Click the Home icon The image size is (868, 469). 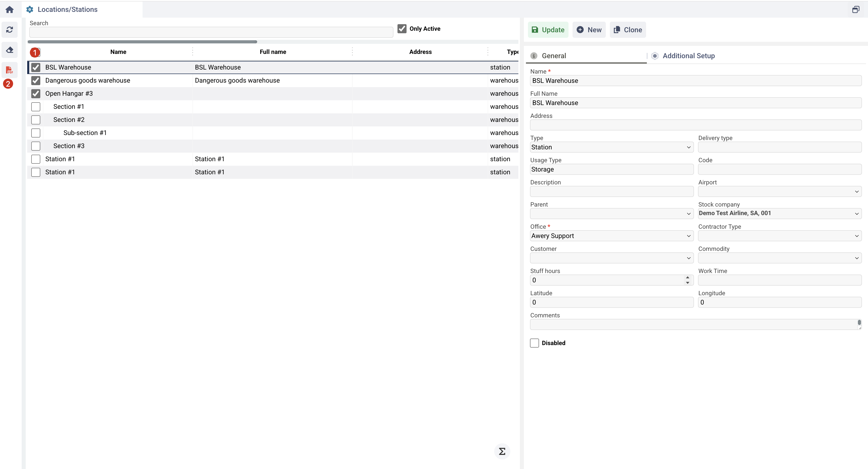9,9
